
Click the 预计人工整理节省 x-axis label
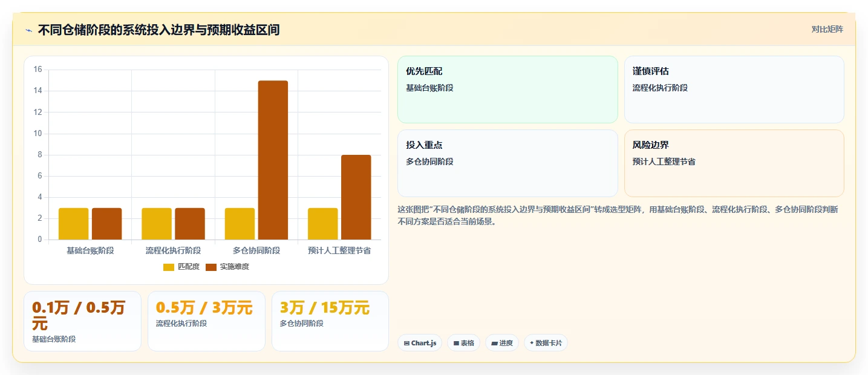click(x=339, y=250)
